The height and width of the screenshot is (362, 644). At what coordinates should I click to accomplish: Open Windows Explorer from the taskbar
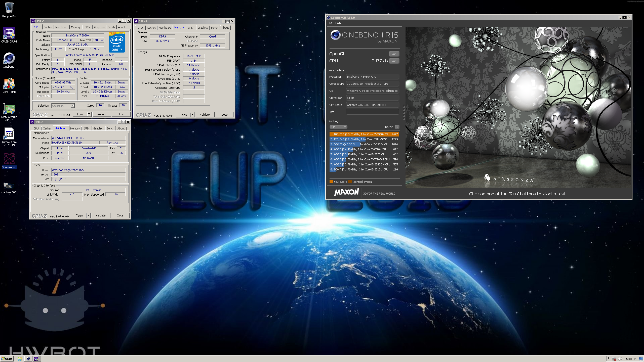20,359
